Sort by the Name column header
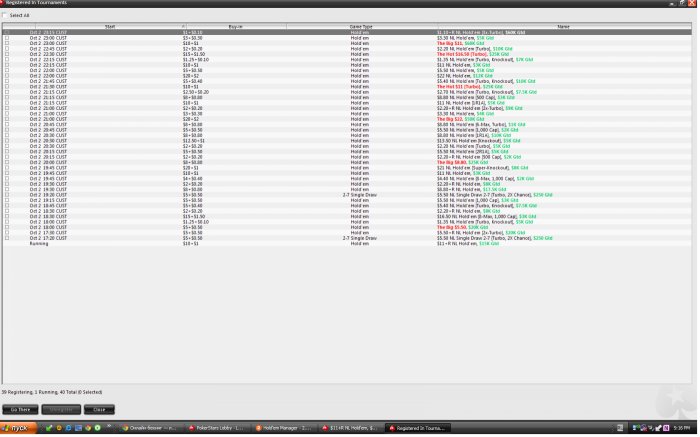700x437 pixels. (564, 27)
